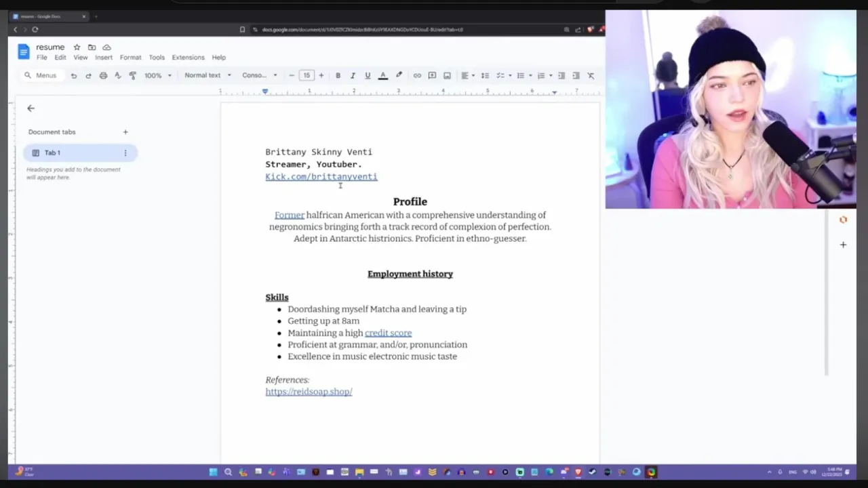Click the Decrease indent icon
The width and height of the screenshot is (868, 488).
[x=561, y=75]
